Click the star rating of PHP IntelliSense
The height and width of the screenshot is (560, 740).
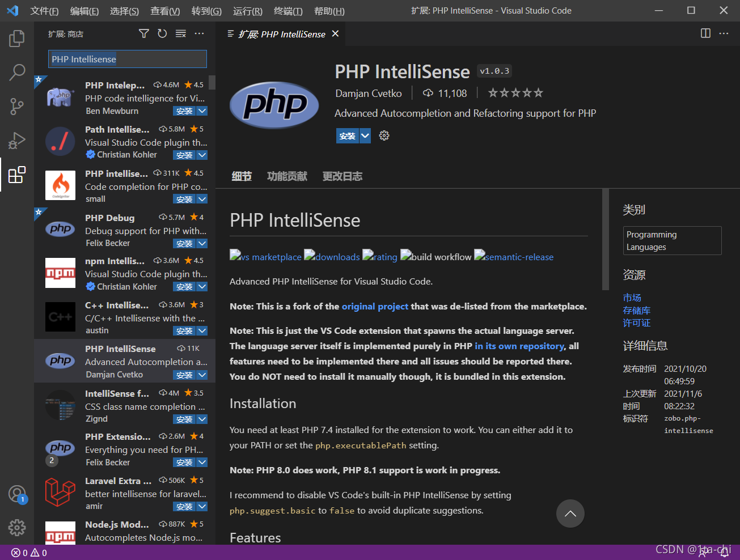tap(515, 93)
